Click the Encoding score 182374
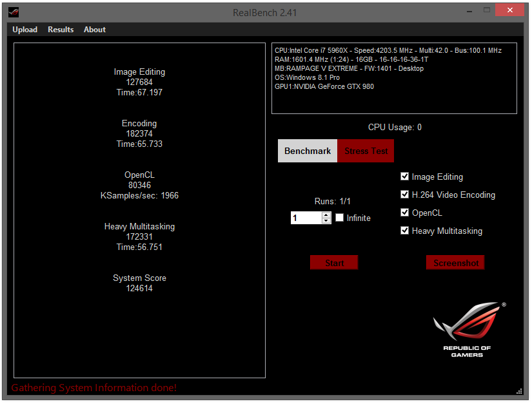 tap(139, 134)
